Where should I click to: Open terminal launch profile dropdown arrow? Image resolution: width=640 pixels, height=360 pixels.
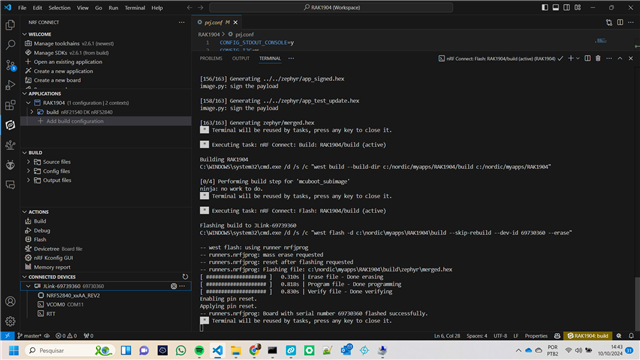(x=578, y=58)
